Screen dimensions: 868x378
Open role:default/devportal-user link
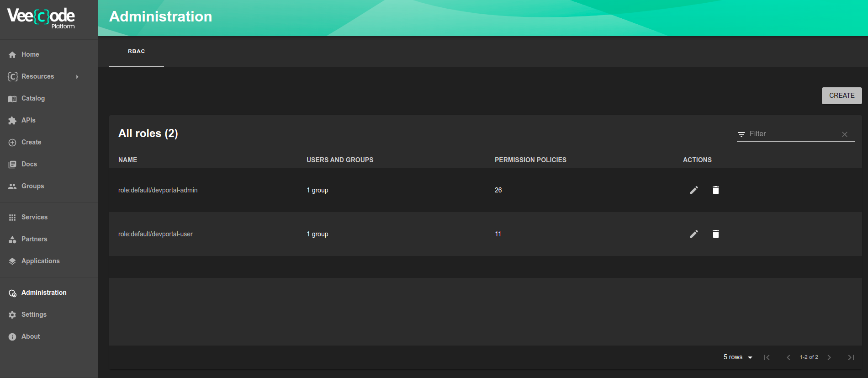pyautogui.click(x=155, y=234)
